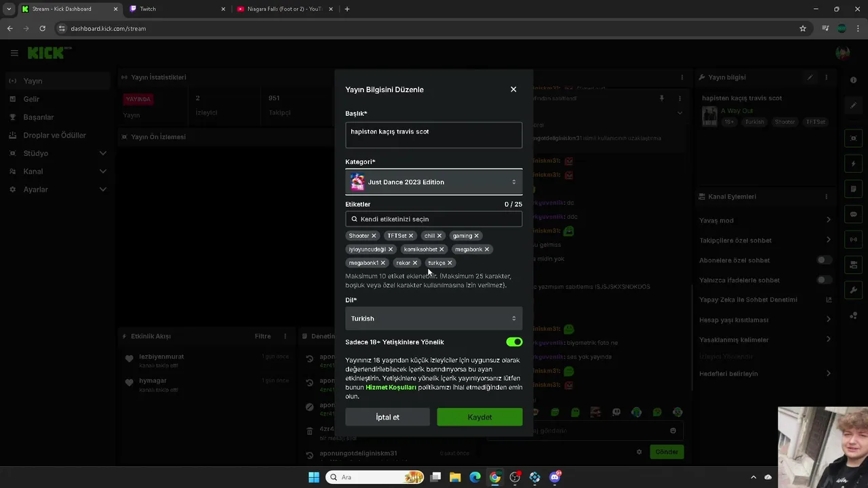
Task: Click the wrench icon in right strip
Action: coord(853,290)
